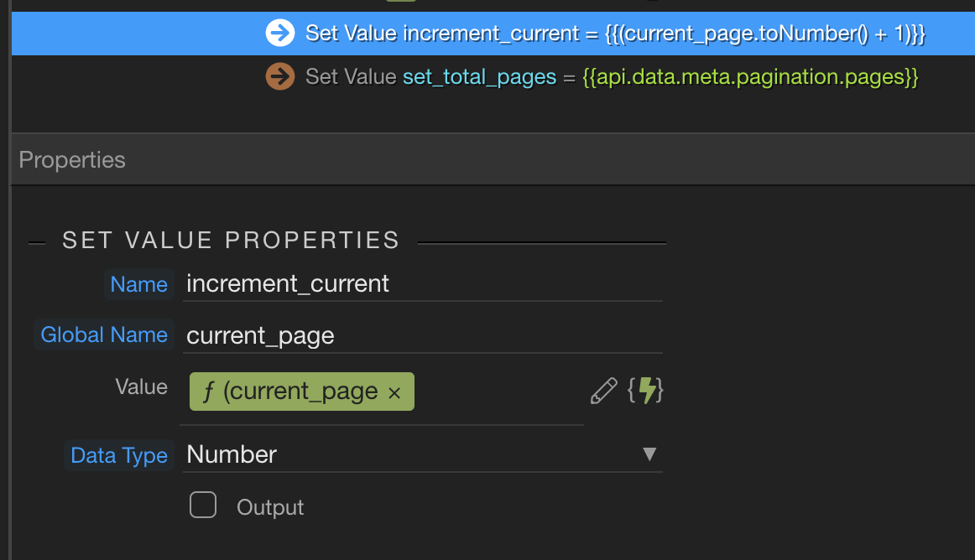Click the white arrow icon on increment_current step
This screenshot has height=560, width=975.
point(280,34)
